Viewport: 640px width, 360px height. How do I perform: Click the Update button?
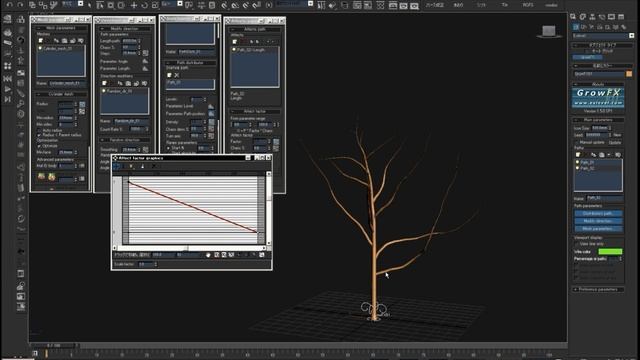pyautogui.click(x=615, y=142)
